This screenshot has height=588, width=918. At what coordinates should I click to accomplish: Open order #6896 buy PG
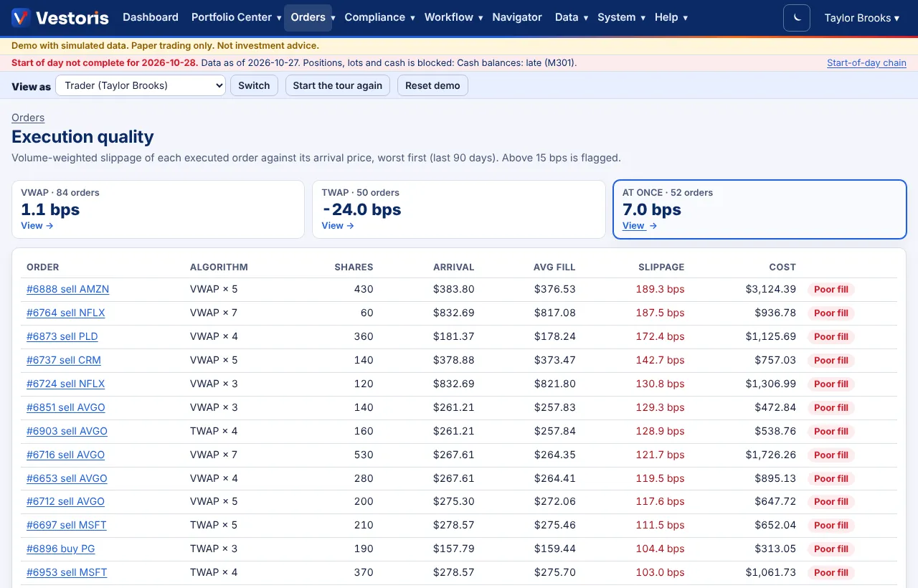tap(61, 549)
